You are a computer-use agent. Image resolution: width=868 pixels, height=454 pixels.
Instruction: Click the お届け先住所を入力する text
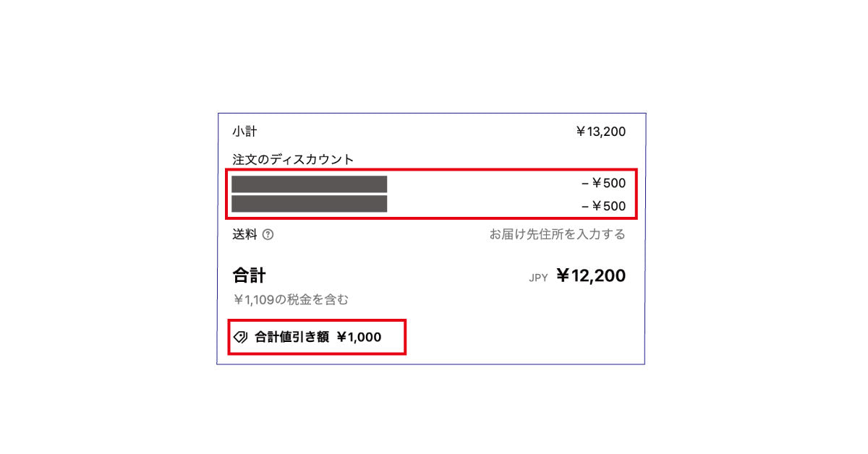(557, 234)
